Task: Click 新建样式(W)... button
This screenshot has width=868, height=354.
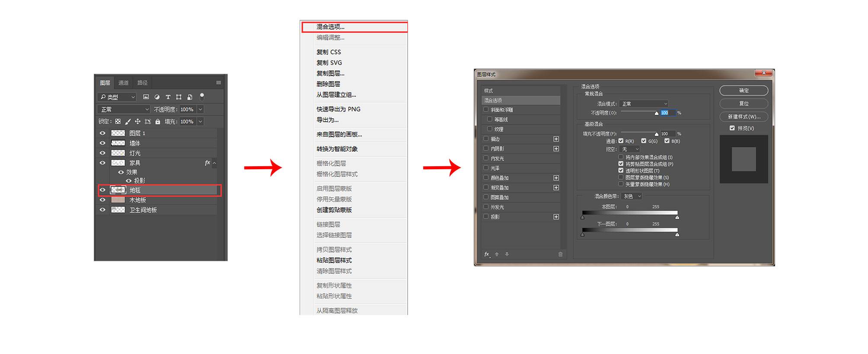Action: (x=744, y=117)
